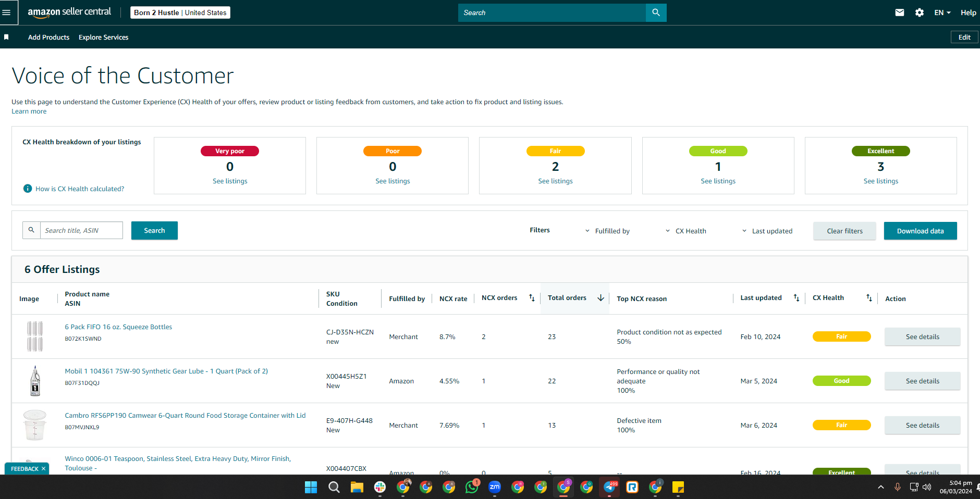Click the FEEDBACK tab label
The image size is (980, 499).
(24, 469)
